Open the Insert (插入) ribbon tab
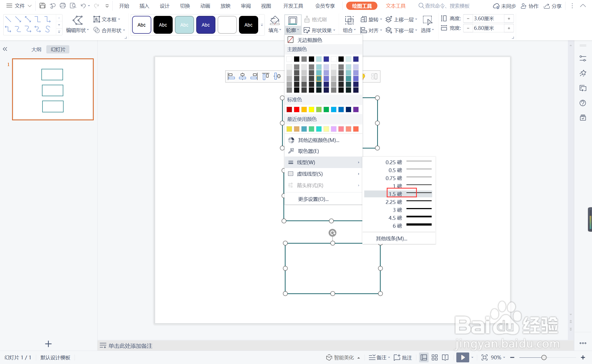The height and width of the screenshot is (364, 592). point(144,6)
